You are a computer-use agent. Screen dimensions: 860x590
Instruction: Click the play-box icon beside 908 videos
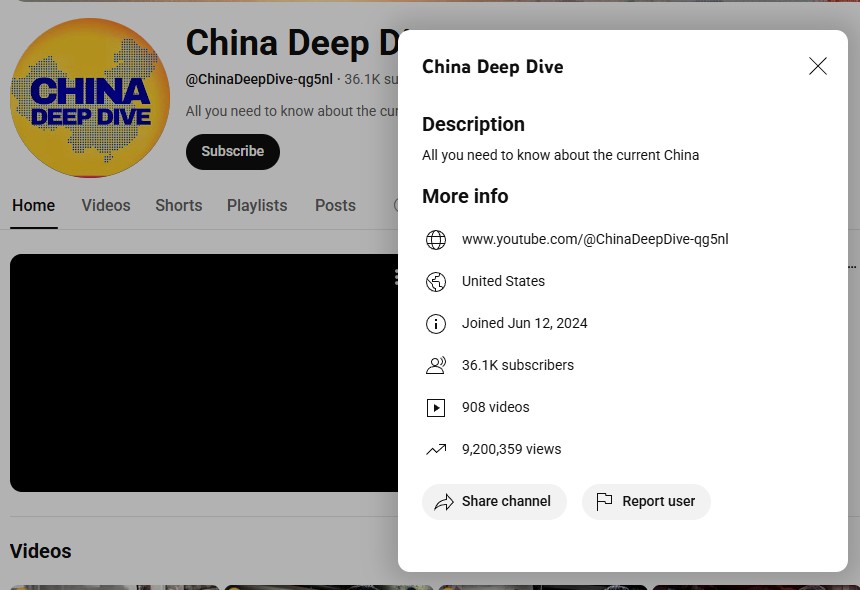436,408
